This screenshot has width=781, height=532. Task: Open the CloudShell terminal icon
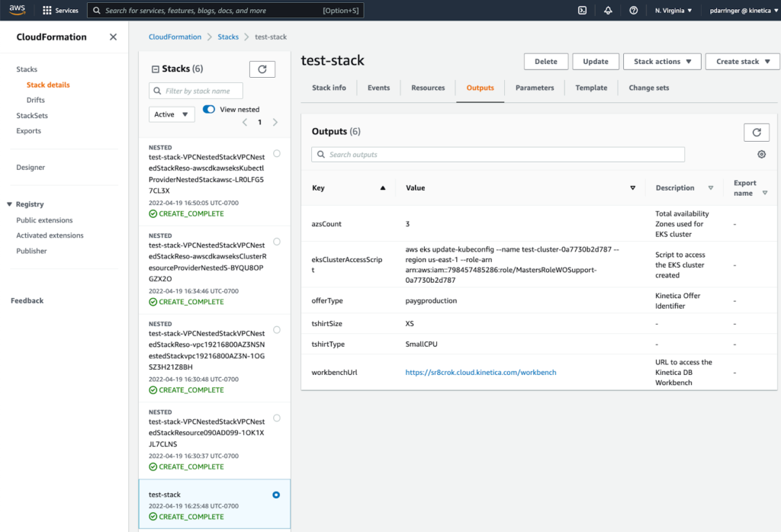[x=582, y=11]
